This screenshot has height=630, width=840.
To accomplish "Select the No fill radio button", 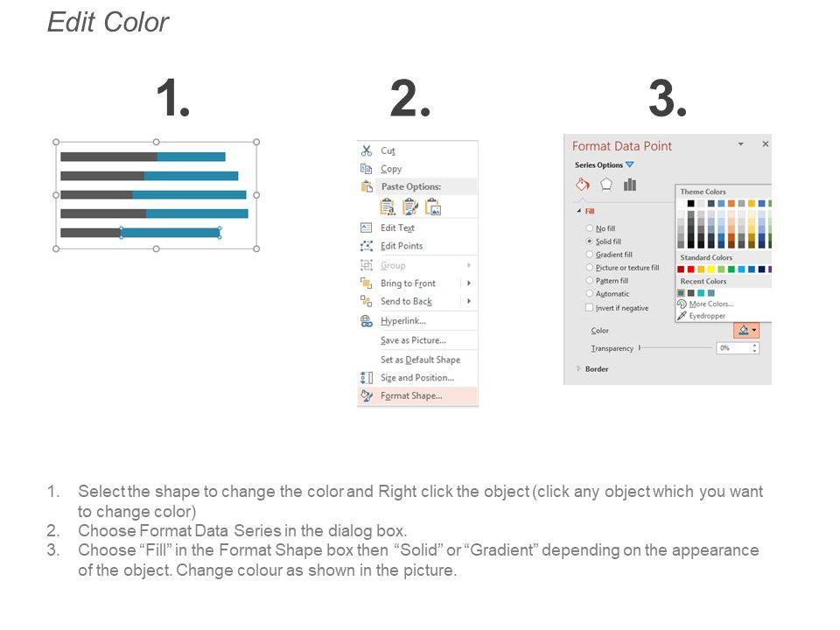I will coord(590,228).
